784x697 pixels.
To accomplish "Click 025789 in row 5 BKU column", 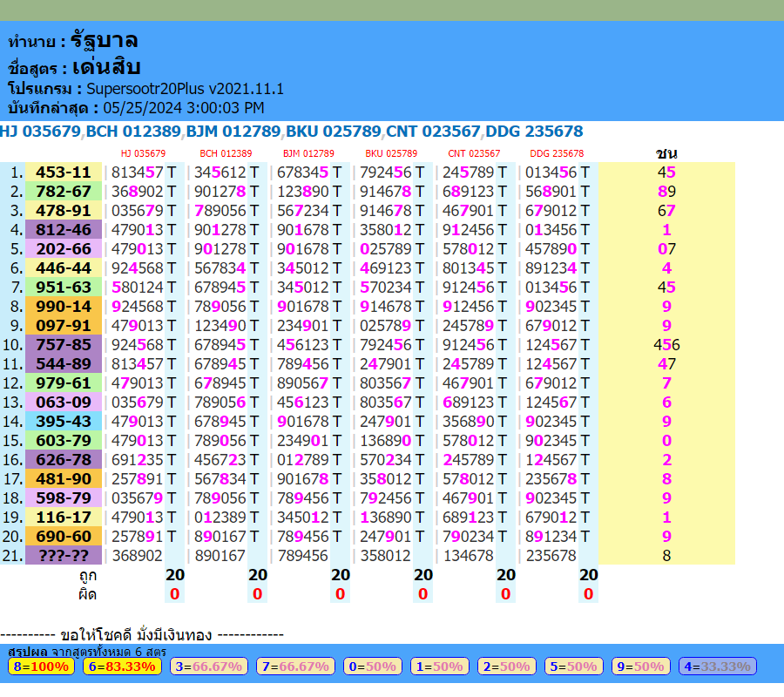I will tap(386, 248).
